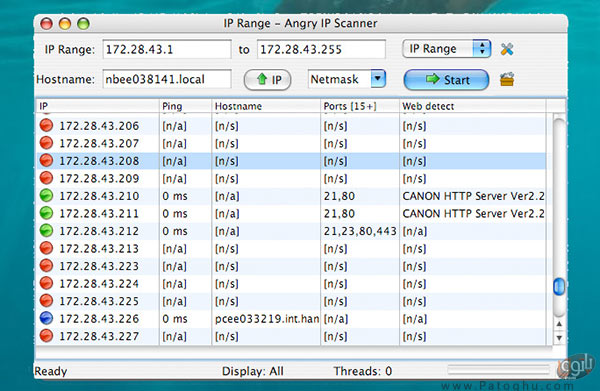Image resolution: width=600 pixels, height=391 pixels.
Task: Open fetchers selection briefcase icon
Action: coord(507,80)
